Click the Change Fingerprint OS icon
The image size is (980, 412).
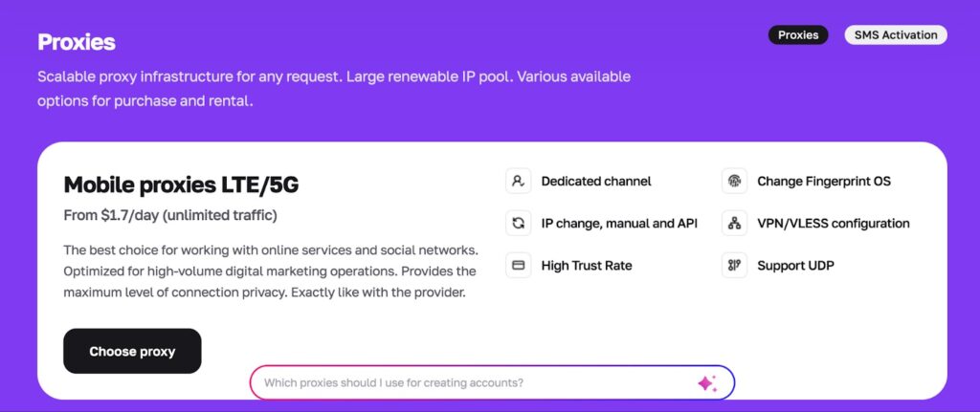[x=734, y=181]
